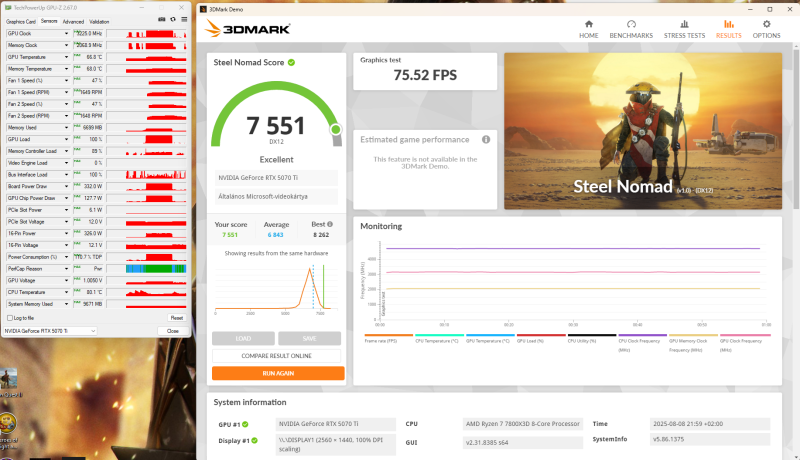Toggle the CPU Utility (%) legend entry

tap(592, 339)
